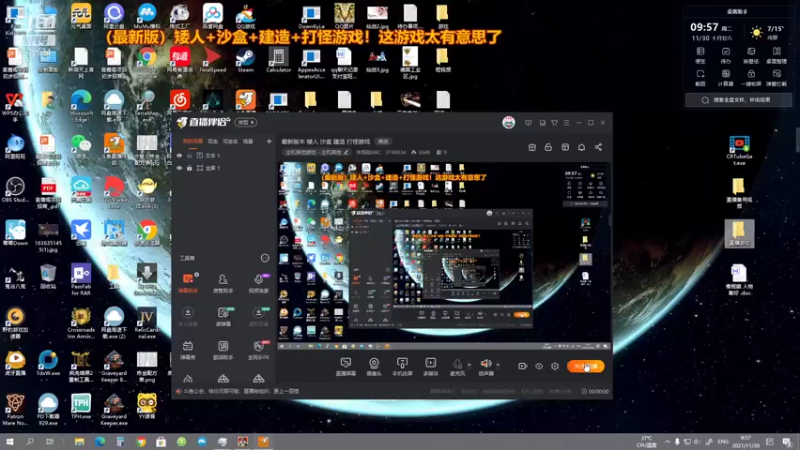Open File Explorer on the taskbar
Image resolution: width=800 pixels, height=450 pixels.
pos(79,441)
